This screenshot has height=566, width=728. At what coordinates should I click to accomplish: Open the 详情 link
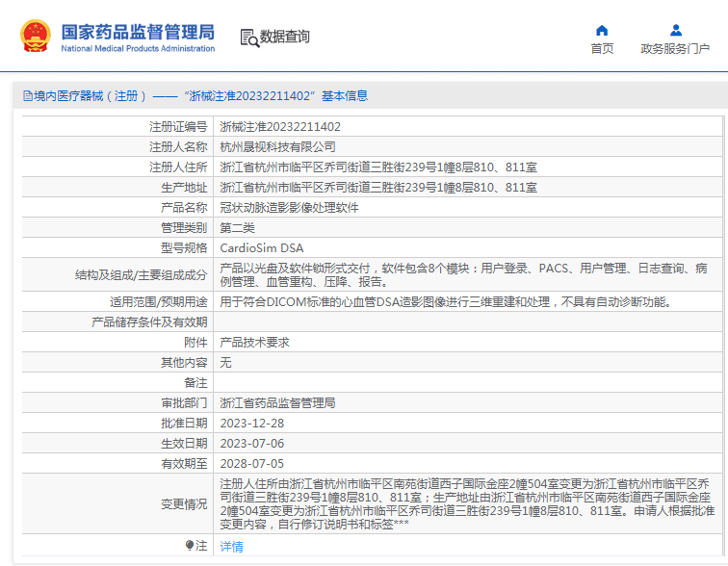[231, 547]
